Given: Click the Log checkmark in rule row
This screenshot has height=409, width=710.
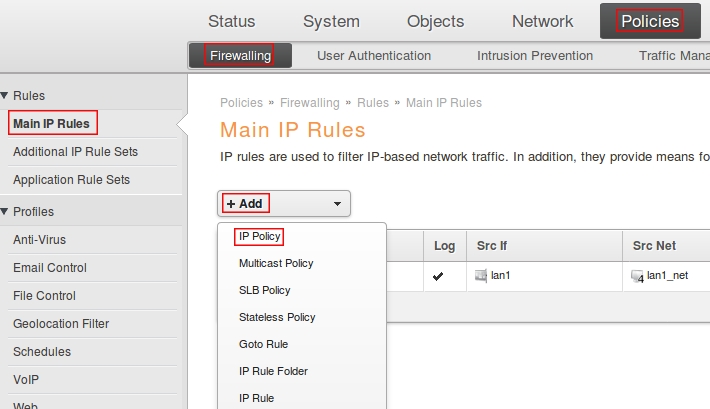Looking at the screenshot, I should (x=438, y=276).
